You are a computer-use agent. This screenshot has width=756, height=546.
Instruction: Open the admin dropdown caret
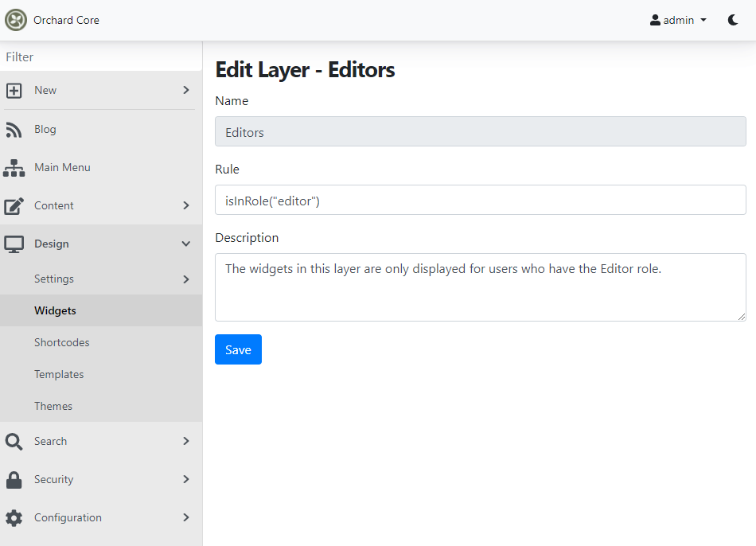[x=703, y=20]
